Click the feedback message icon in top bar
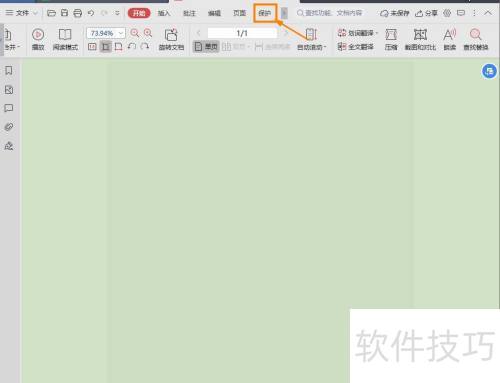This screenshot has height=383, width=500. [461, 13]
